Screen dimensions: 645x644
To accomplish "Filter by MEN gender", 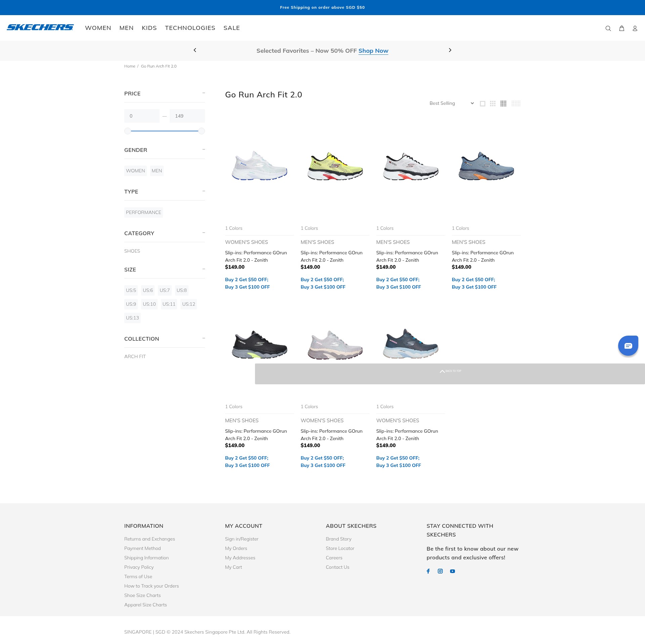I will [x=157, y=171].
